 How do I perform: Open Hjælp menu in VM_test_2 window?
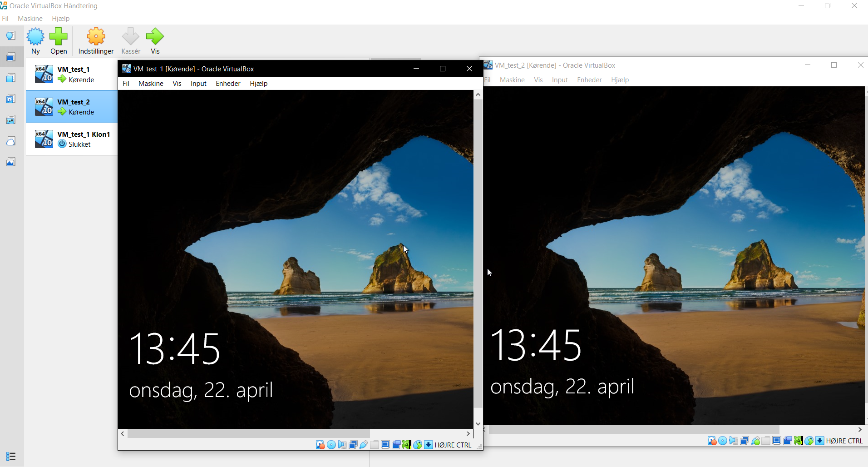tap(620, 80)
